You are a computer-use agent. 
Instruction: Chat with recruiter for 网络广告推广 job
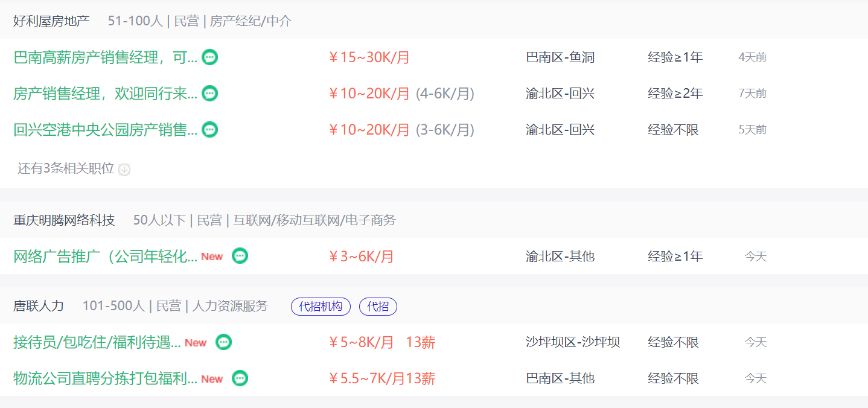tap(240, 256)
